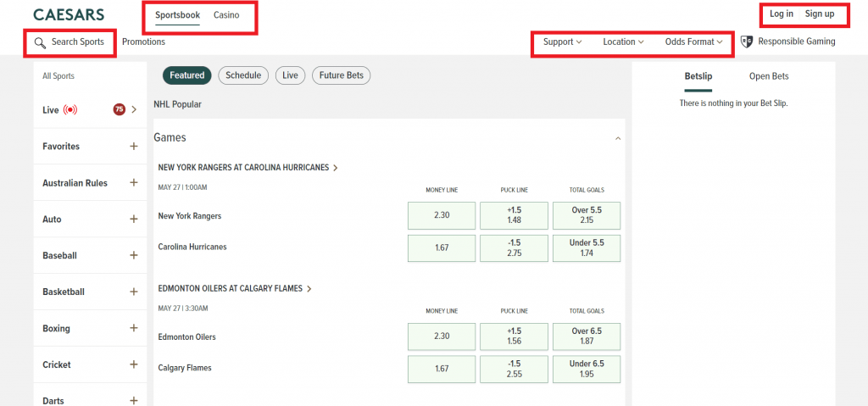The image size is (868, 406).
Task: Bet Under 5.5 total goals at 1.74
Action: (x=587, y=248)
